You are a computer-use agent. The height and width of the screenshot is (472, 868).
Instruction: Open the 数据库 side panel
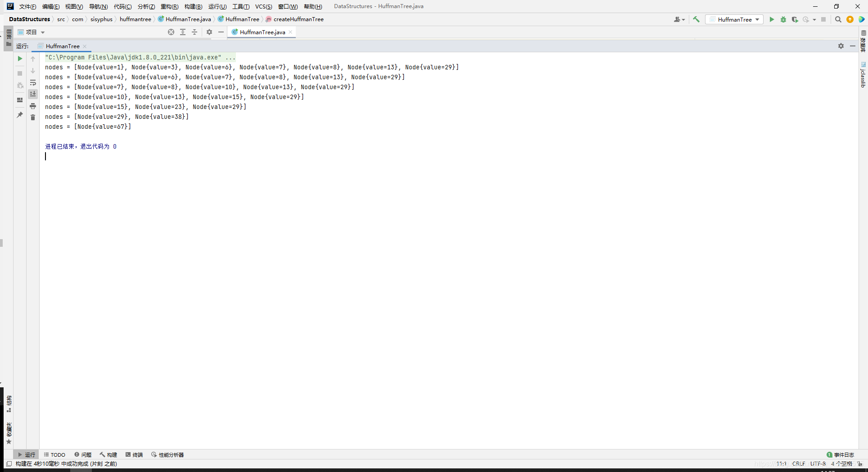click(x=863, y=41)
